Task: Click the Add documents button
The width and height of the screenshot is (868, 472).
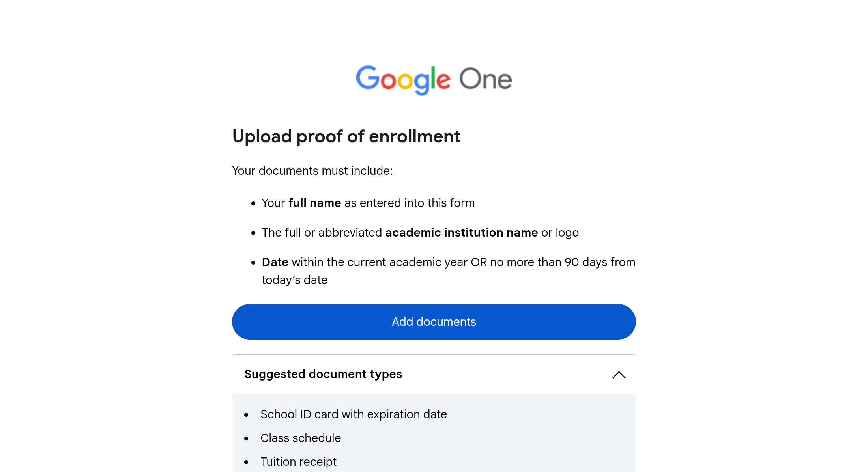Action: [434, 322]
